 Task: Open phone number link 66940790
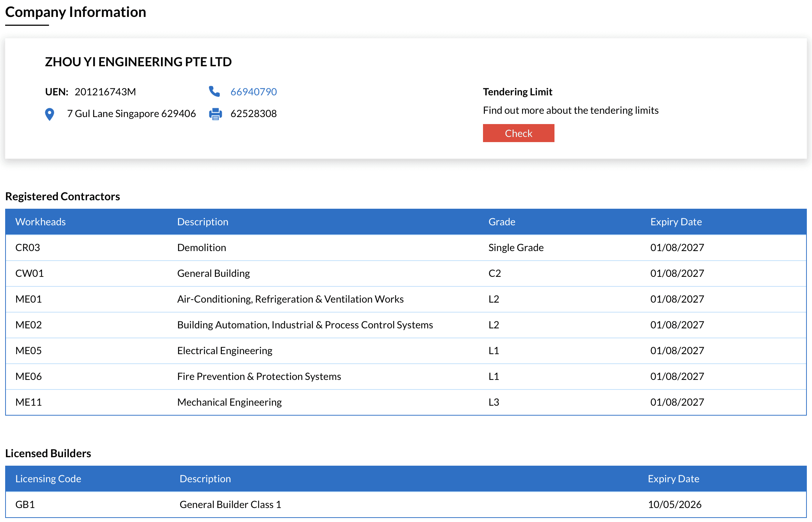(253, 92)
